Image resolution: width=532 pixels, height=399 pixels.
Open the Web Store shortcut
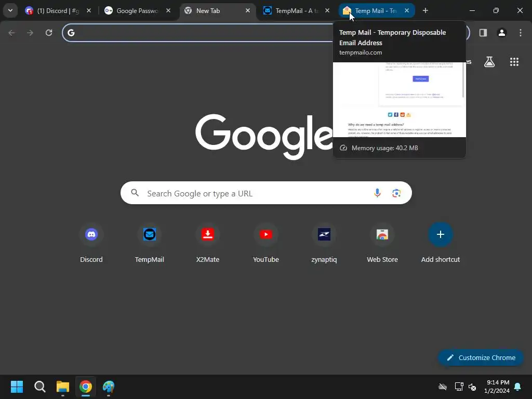382,243
